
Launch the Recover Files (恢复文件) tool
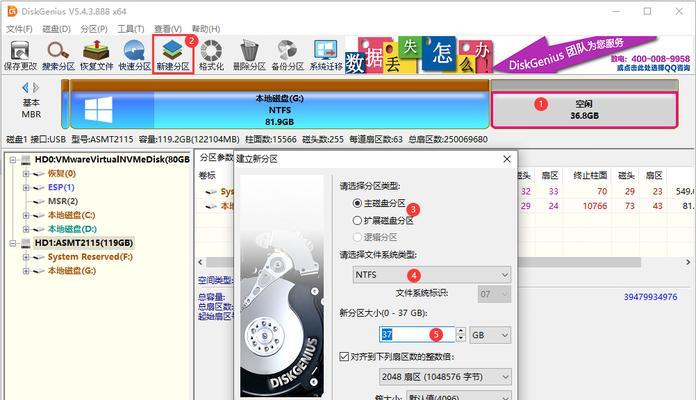pos(96,55)
